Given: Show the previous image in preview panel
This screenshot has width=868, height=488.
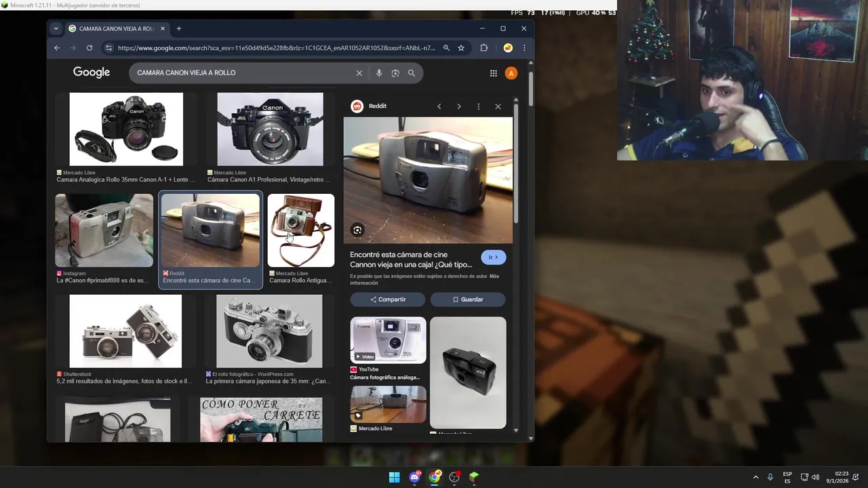Looking at the screenshot, I should pyautogui.click(x=439, y=106).
